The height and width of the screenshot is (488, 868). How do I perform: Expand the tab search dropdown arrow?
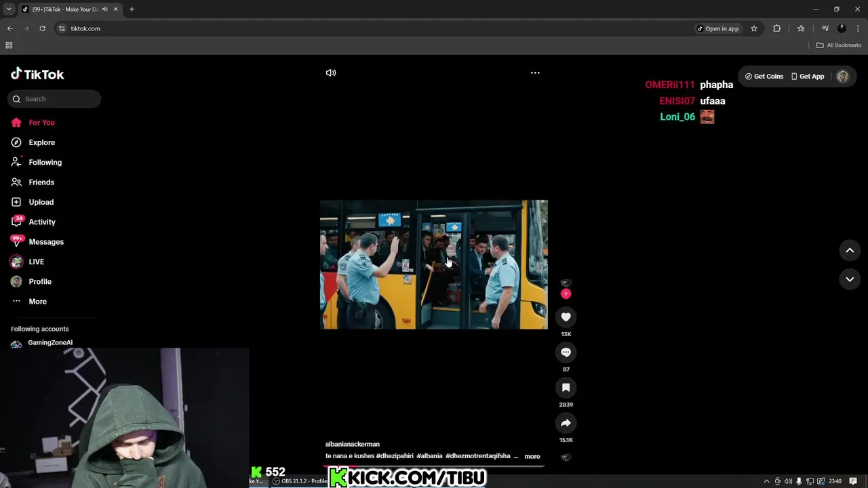point(9,9)
